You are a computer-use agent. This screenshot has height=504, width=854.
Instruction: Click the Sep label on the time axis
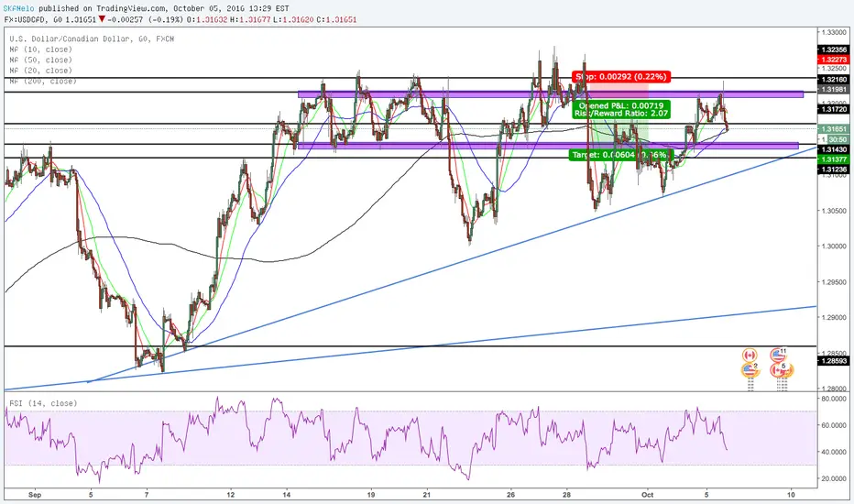(34, 495)
